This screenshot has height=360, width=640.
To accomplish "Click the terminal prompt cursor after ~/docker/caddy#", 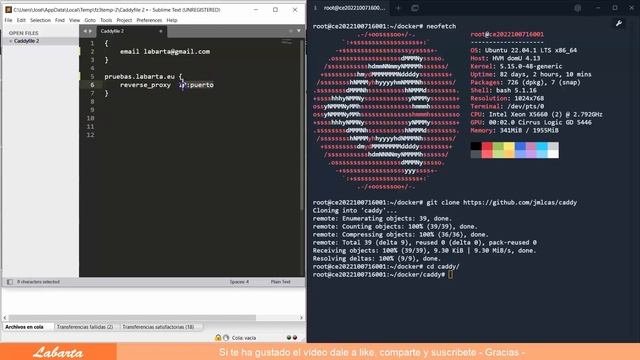I will 450,275.
